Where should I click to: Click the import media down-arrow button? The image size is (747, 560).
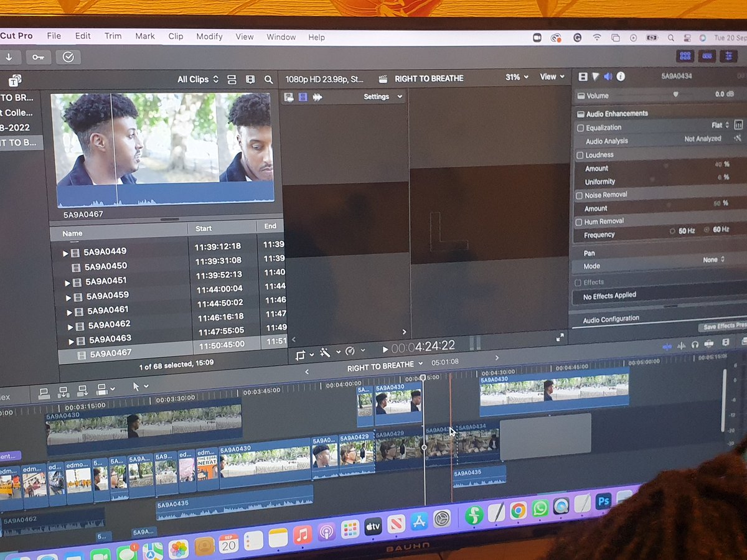click(x=9, y=57)
